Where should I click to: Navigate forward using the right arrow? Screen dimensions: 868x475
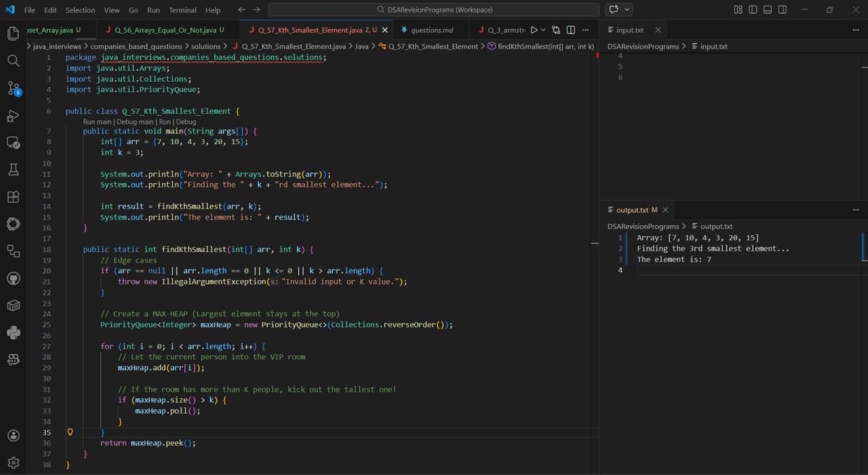[x=257, y=10]
